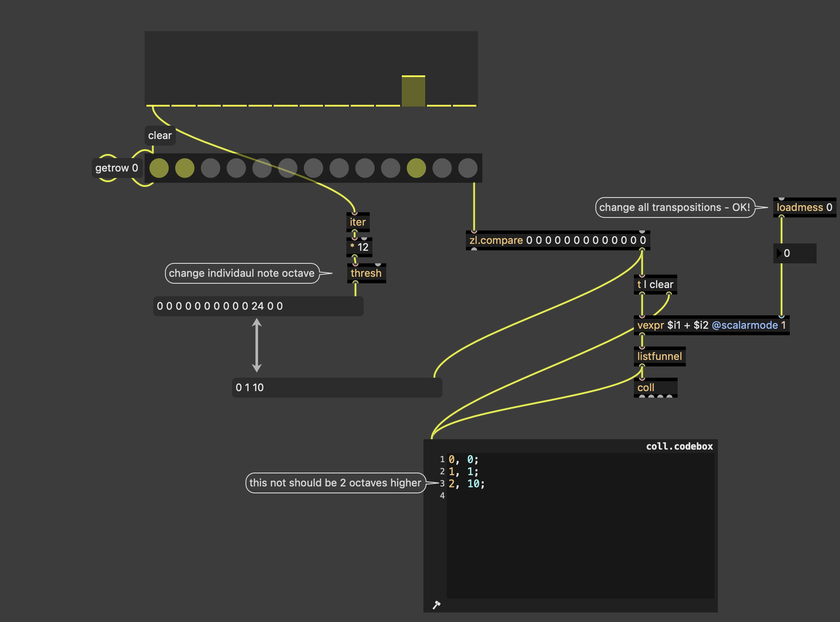840x622 pixels.
Task: Select the iter object
Action: coord(358,222)
